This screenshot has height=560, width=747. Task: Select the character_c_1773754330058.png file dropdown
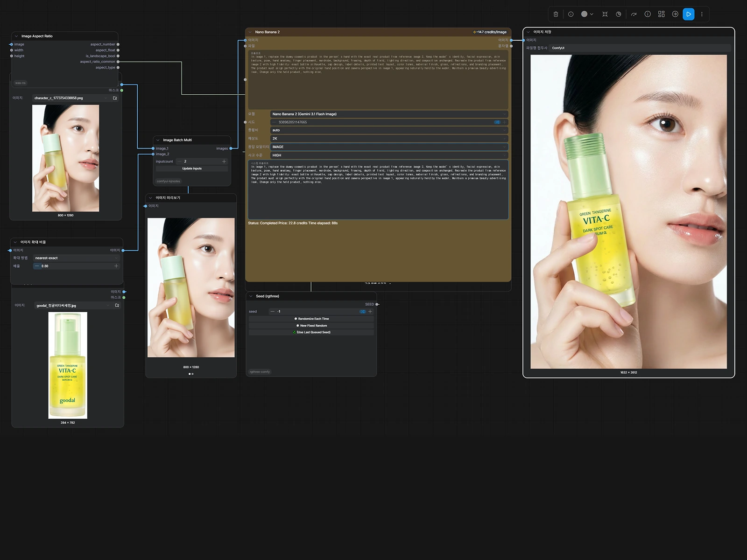click(71, 98)
